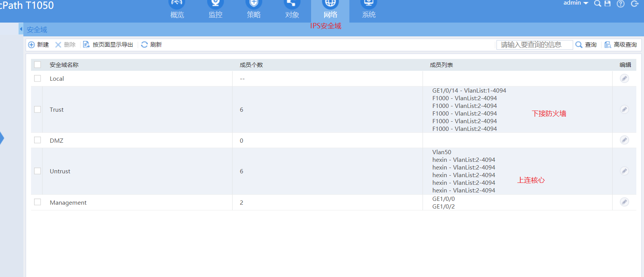Click member entry GE1/0/14 - VlanList:1-4094
This screenshot has height=277, width=644.
469,91
